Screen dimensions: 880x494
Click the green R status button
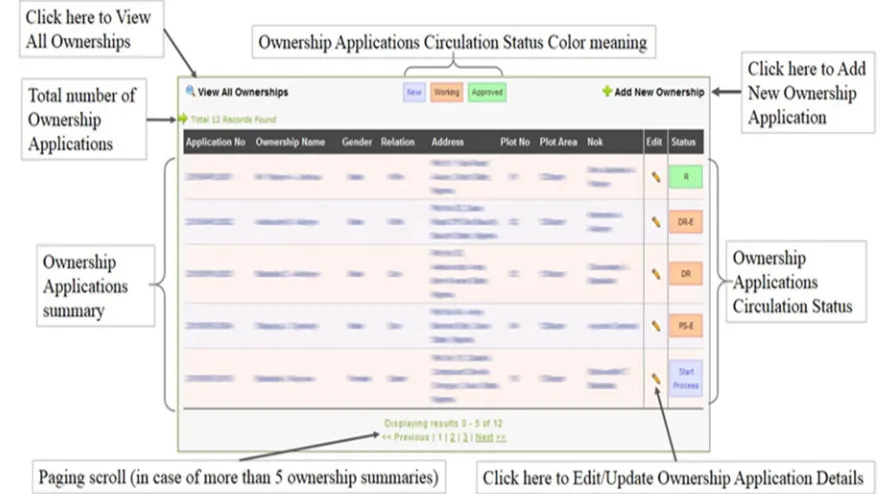pyautogui.click(x=686, y=177)
